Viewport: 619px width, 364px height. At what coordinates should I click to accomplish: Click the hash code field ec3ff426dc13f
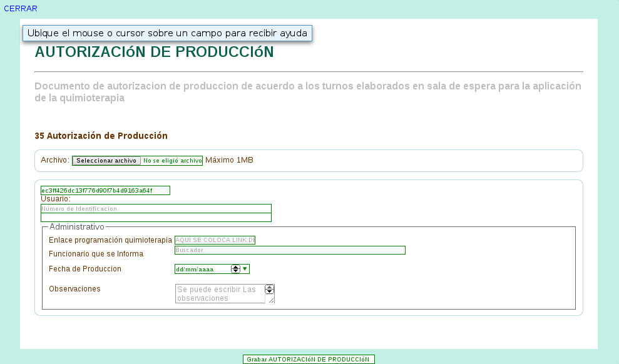[x=105, y=190]
